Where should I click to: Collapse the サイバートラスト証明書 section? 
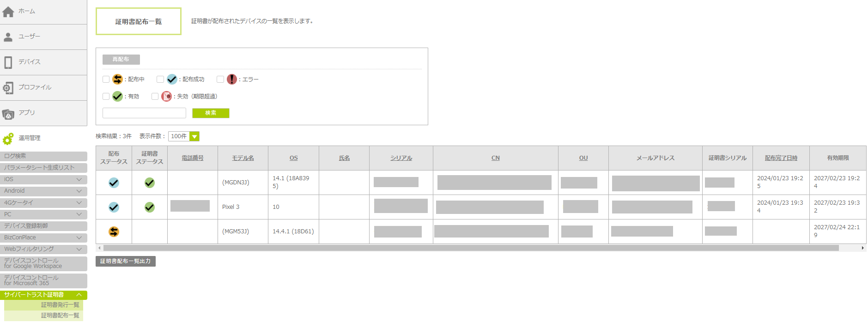(43, 295)
